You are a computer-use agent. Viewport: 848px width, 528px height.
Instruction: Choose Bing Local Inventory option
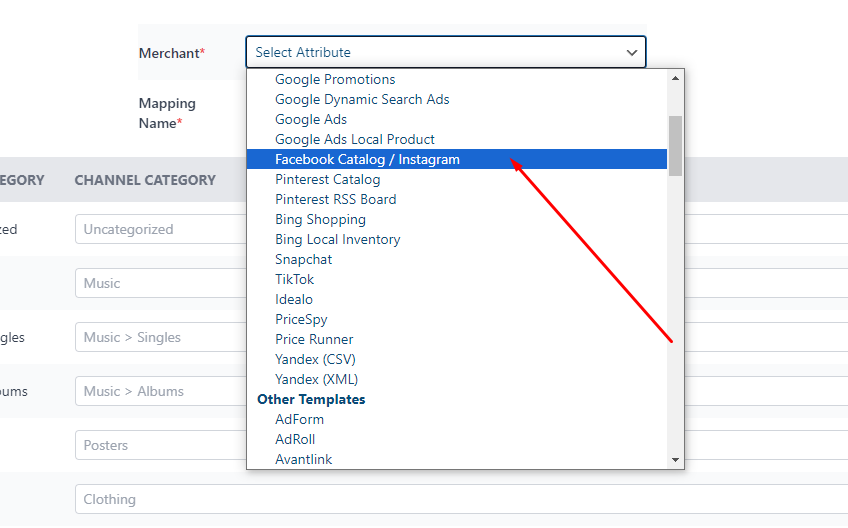click(337, 239)
